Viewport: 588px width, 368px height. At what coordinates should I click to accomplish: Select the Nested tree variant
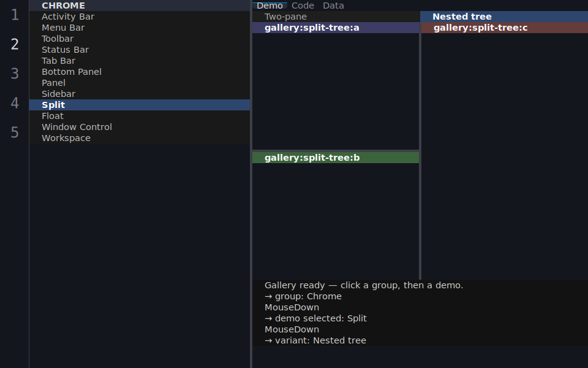(x=504, y=17)
